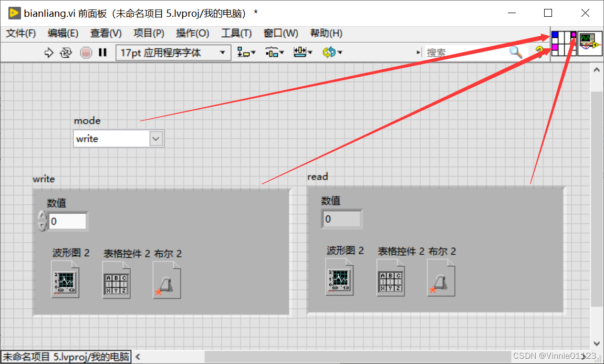Open the 文件(F) menu
The height and width of the screenshot is (364, 604).
click(20, 33)
